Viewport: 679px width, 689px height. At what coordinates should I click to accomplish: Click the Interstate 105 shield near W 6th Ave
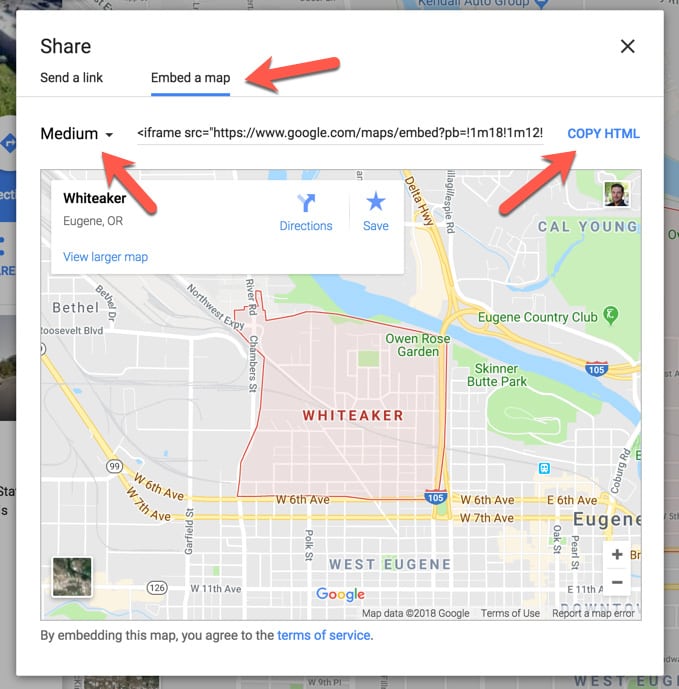[436, 497]
